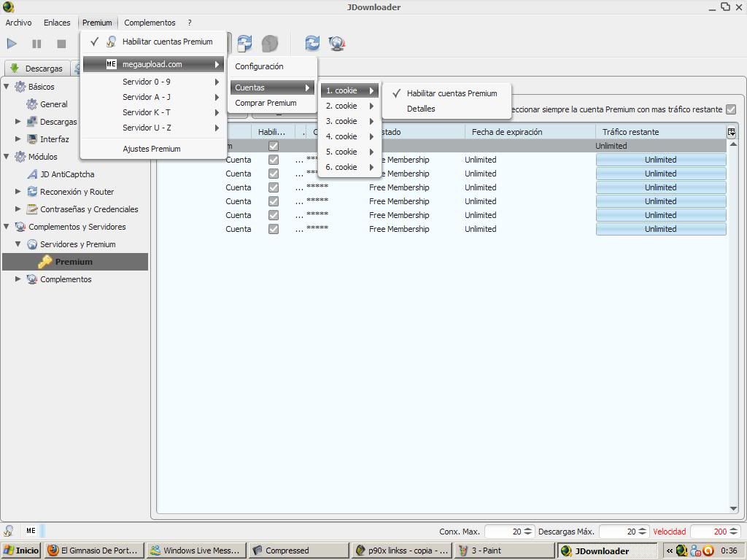Select Ajustes Premium menu entry
This screenshot has height=560, width=747.
point(152,149)
